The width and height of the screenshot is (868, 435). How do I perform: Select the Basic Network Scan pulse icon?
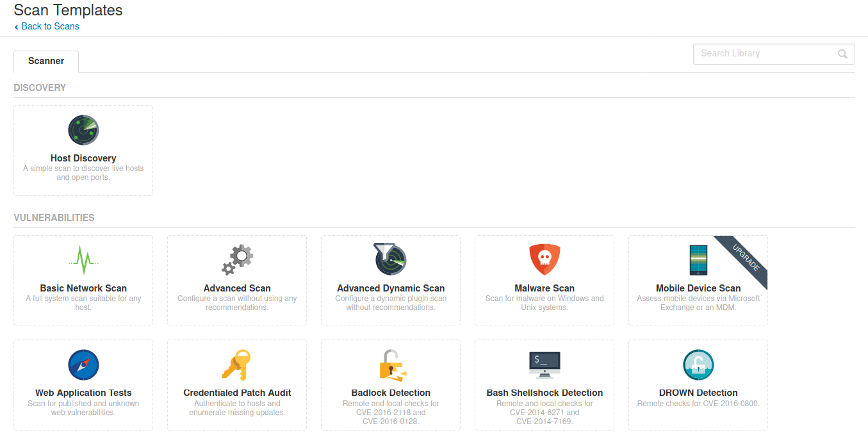pos(83,260)
